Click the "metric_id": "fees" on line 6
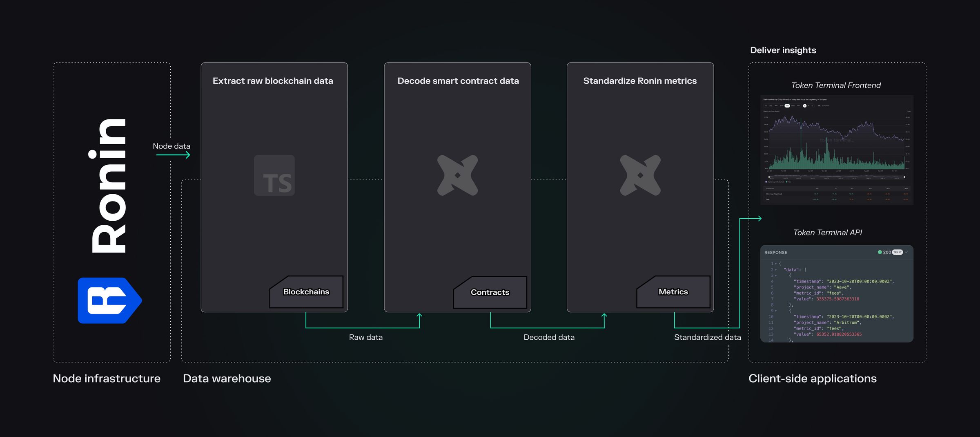 (x=819, y=293)
